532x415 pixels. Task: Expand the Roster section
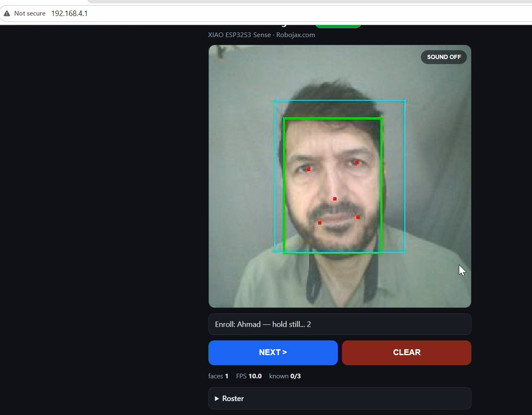click(340, 399)
